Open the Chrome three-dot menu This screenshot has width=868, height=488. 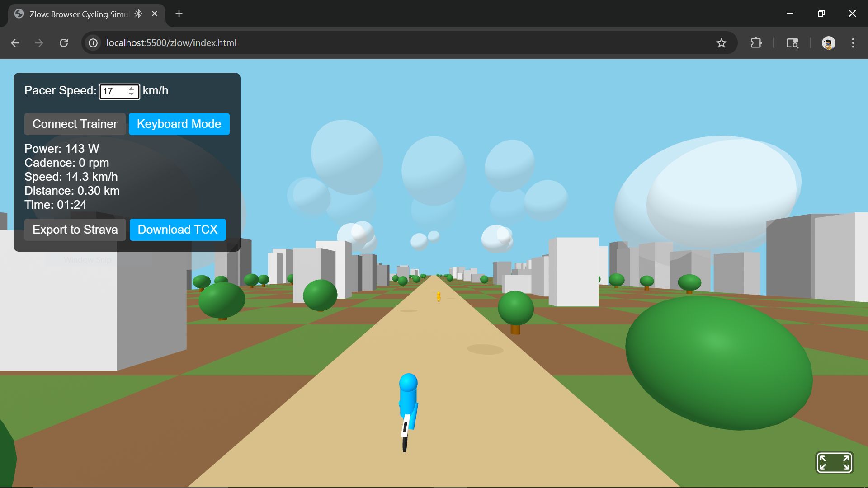point(853,43)
